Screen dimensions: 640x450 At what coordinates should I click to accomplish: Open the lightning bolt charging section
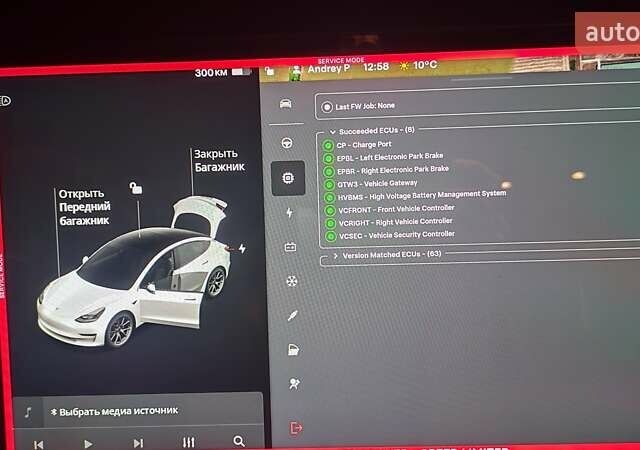[289, 212]
